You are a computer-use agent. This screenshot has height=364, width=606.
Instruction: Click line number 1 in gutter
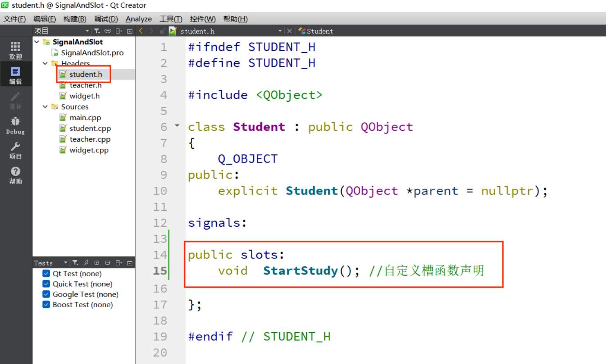[164, 47]
